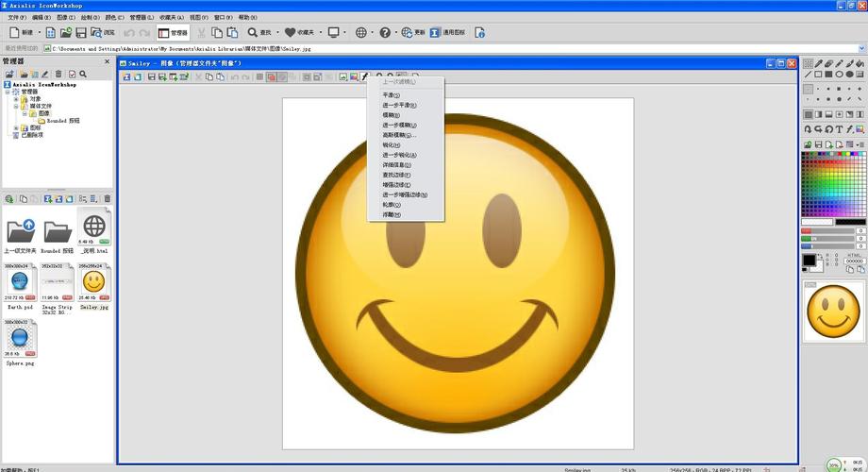Click the New (新建) toolbar button
Image resolution: width=868 pixels, height=472 pixels.
point(21,33)
